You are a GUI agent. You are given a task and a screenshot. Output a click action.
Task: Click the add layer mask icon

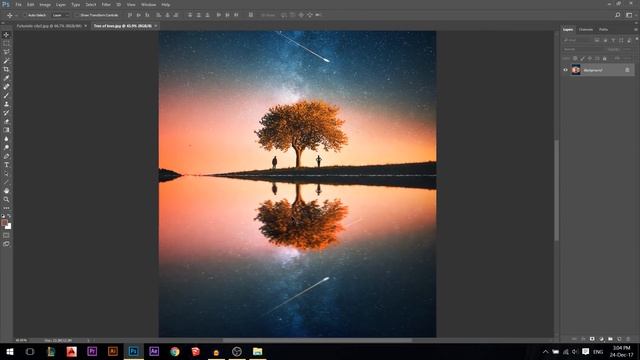tap(592, 339)
